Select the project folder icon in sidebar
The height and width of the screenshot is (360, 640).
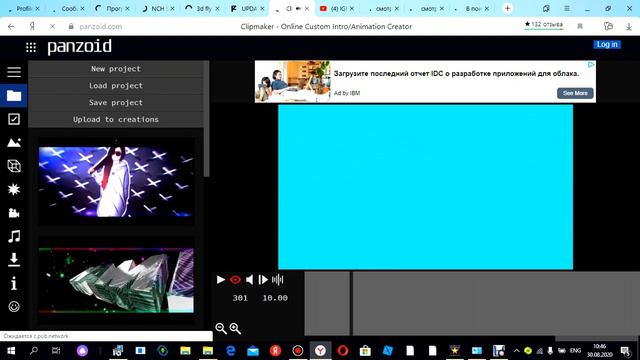(x=14, y=96)
